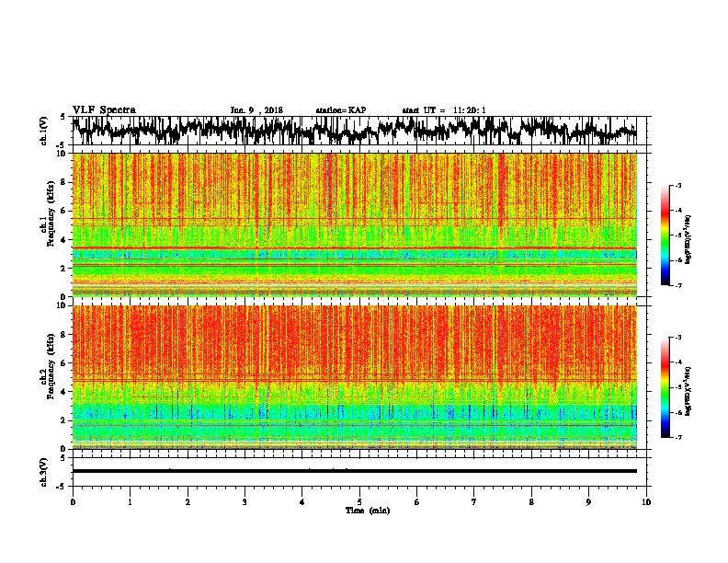Click the time axis tick label '5'
728x563 pixels.
point(359,502)
